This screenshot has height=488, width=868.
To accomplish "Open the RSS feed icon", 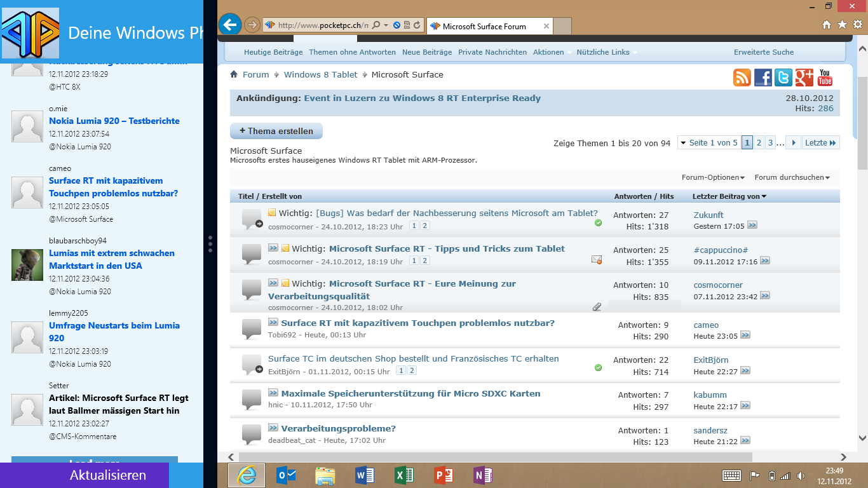I will click(742, 78).
